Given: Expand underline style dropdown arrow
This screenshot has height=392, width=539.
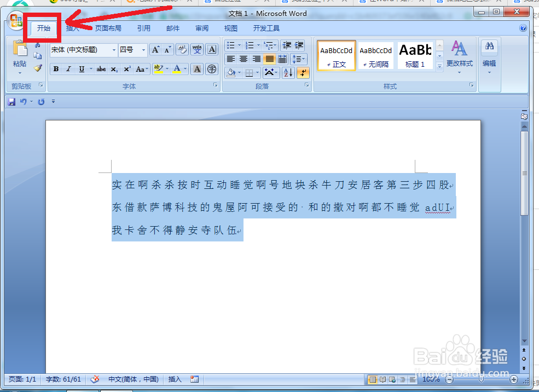Looking at the screenshot, I should pos(91,69).
